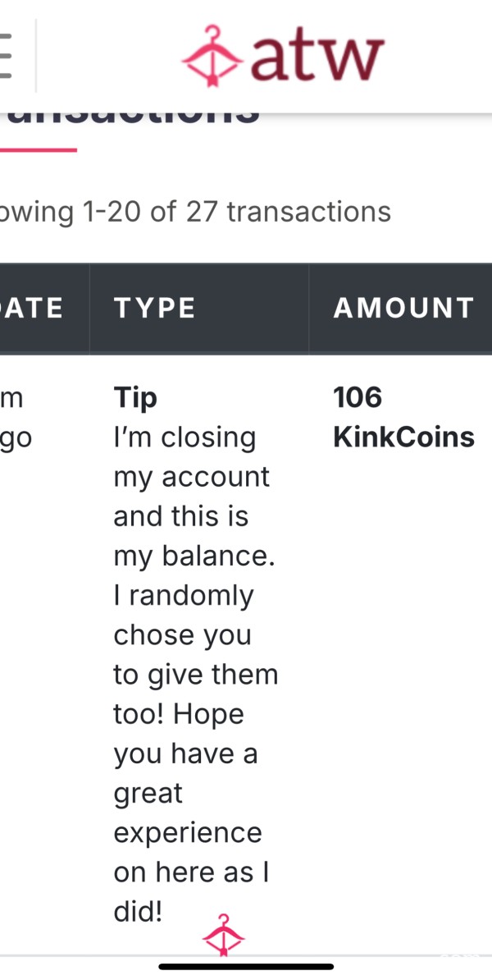Click the vertical divider beside menu icon
The image size is (492, 980).
35,56
